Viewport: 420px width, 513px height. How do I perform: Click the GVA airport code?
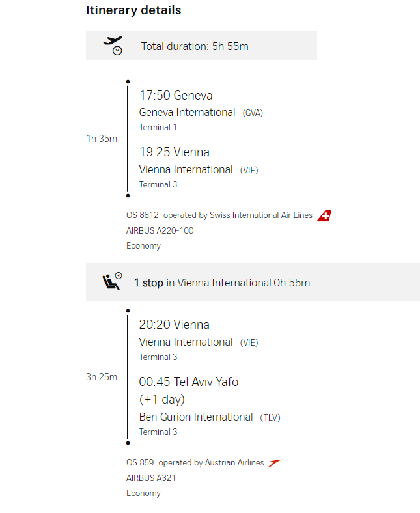coord(253,113)
